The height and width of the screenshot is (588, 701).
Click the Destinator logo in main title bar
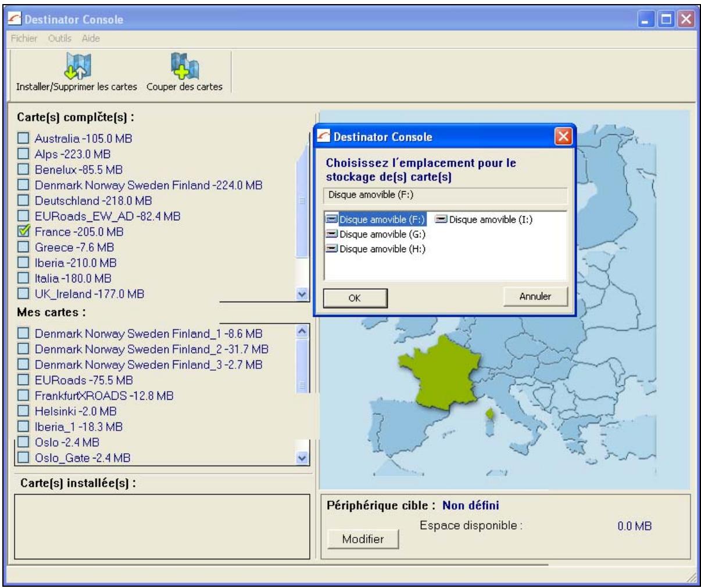14,20
